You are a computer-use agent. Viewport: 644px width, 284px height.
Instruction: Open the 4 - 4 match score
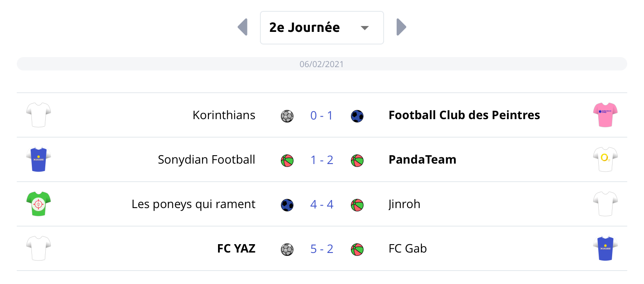[322, 204]
